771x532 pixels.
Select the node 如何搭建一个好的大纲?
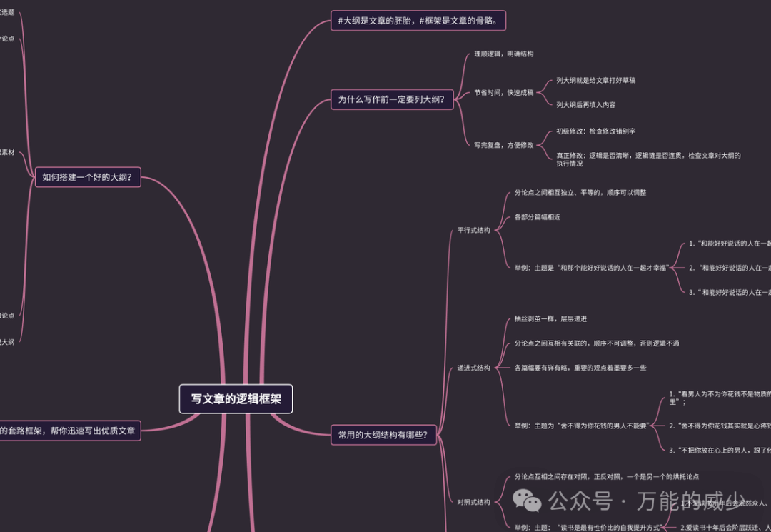(x=88, y=177)
